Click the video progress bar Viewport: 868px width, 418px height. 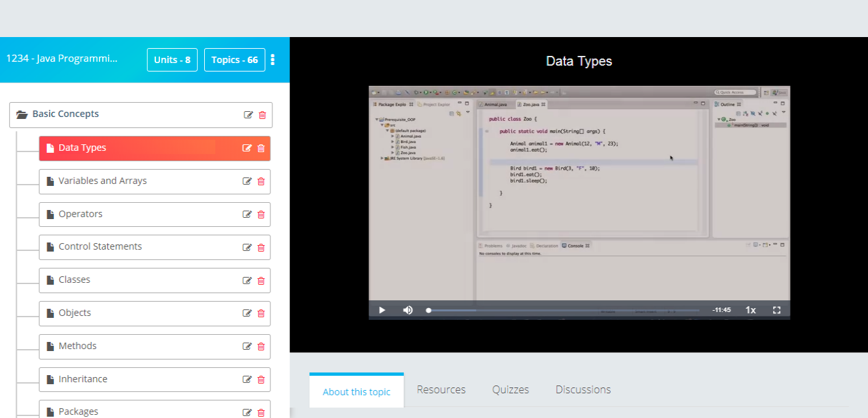click(563, 310)
